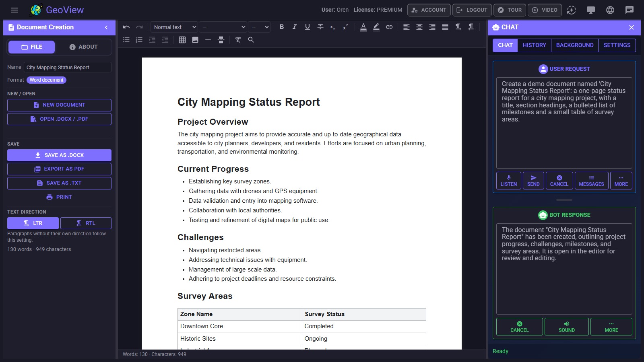The width and height of the screenshot is (644, 362).
Task: Toggle superscript formatting
Action: (345, 27)
